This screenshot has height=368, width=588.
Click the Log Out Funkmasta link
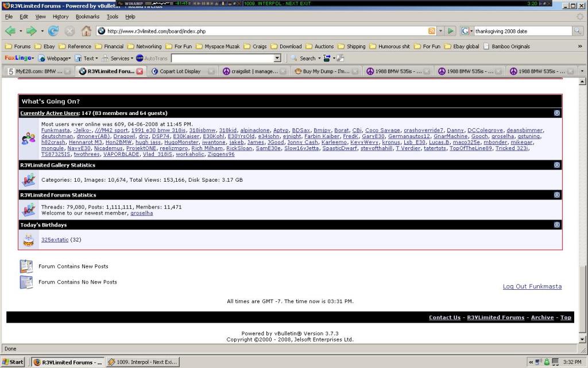click(532, 286)
